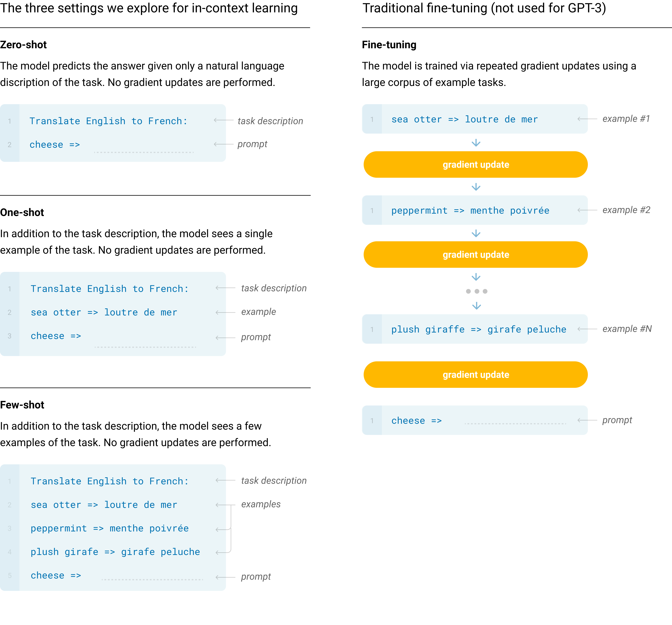Viewport: 672px width, 625px height.
Task: Click the down arrow below example #1 code block
Action: pyautogui.click(x=476, y=143)
